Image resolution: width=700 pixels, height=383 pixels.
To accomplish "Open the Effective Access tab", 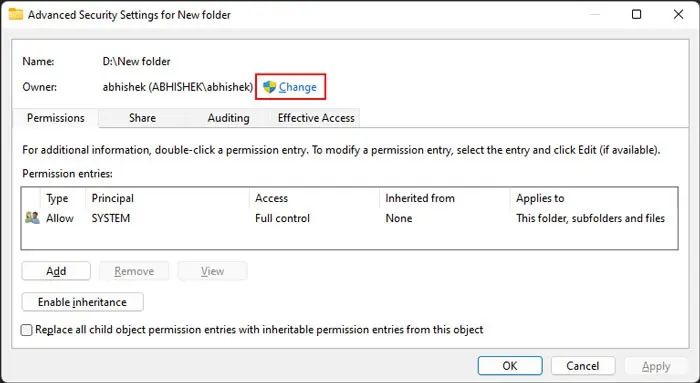I will click(316, 118).
